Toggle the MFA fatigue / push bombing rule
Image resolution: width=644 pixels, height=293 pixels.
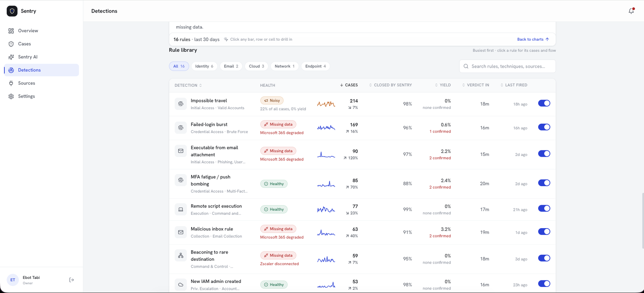pyautogui.click(x=544, y=183)
